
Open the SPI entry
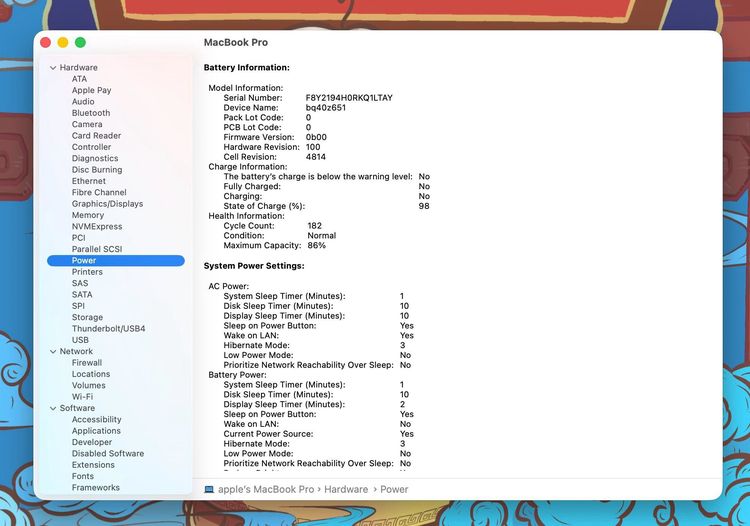pyautogui.click(x=78, y=306)
